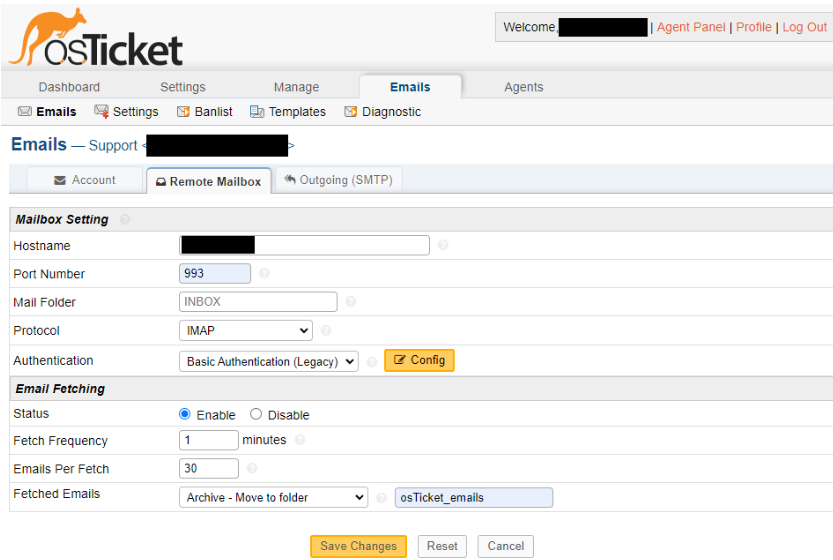
Task: Go to Banlist submenu
Action: pos(205,112)
